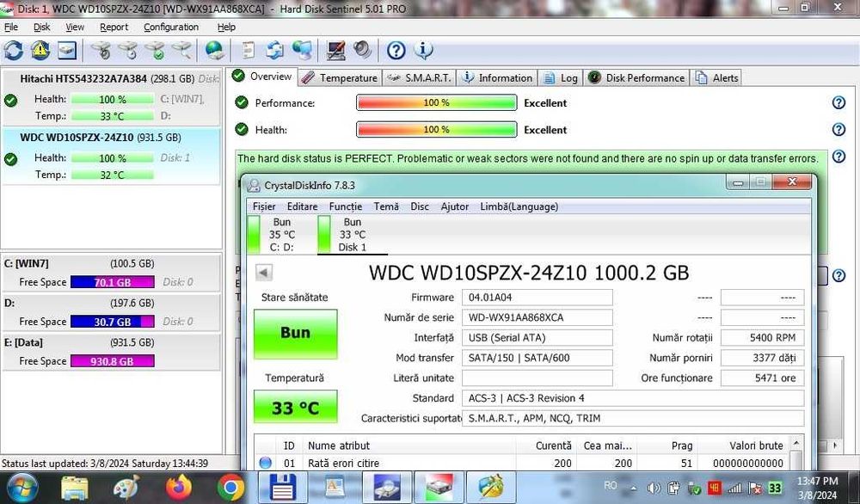This screenshot has height=504, width=860.
Task: Open Temă menu in CrystalDiskInfo
Action: click(386, 206)
